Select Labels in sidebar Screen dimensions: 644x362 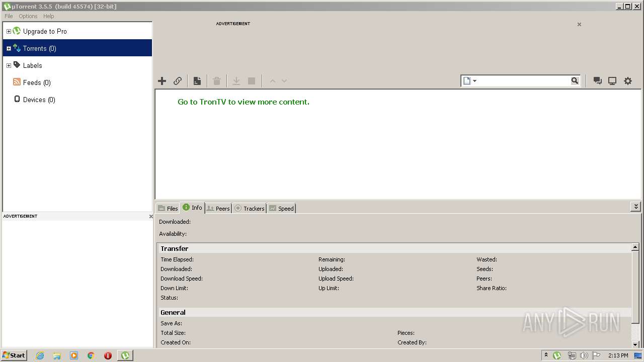[33, 65]
